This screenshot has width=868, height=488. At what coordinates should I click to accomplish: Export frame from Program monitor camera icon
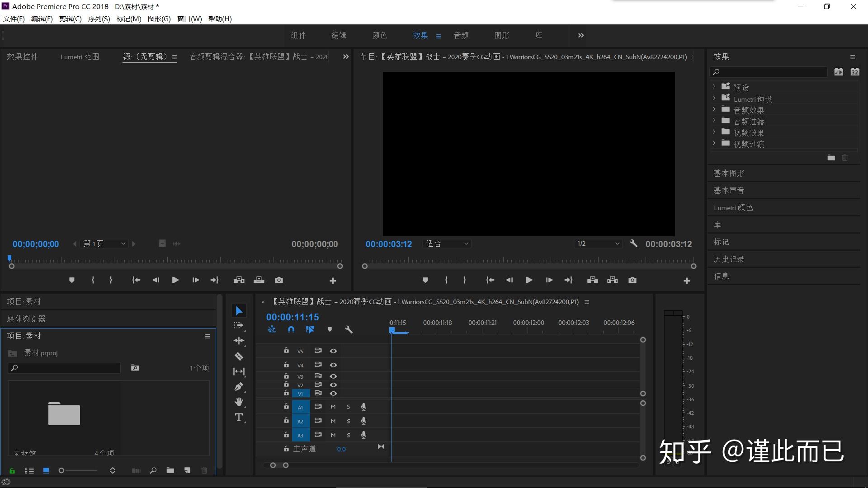[632, 280]
